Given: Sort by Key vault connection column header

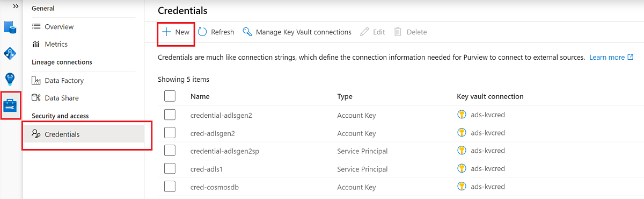Looking at the screenshot, I should coord(490,96).
